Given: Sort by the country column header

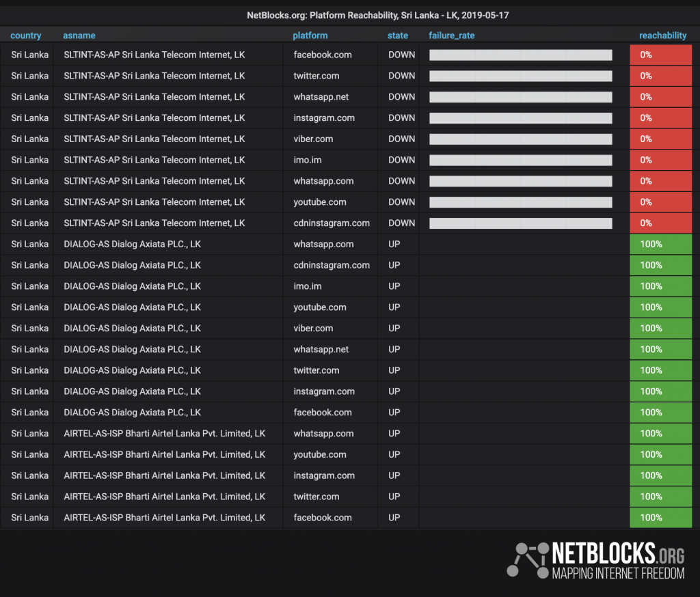Looking at the screenshot, I should pyautogui.click(x=25, y=36).
